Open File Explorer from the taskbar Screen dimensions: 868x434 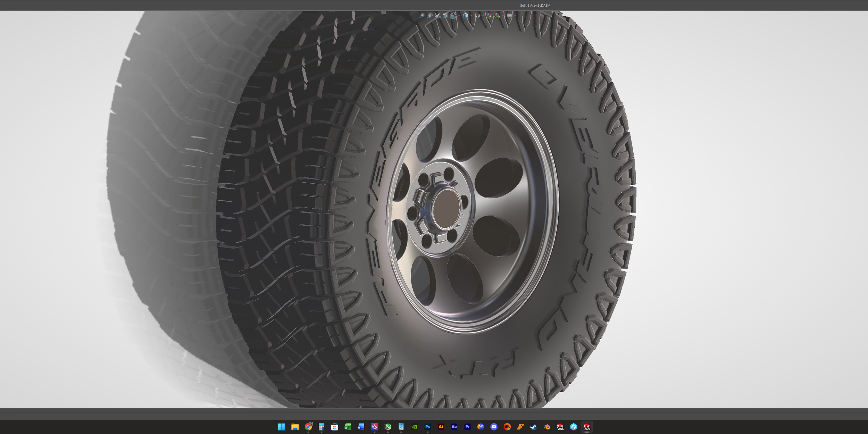coord(295,427)
